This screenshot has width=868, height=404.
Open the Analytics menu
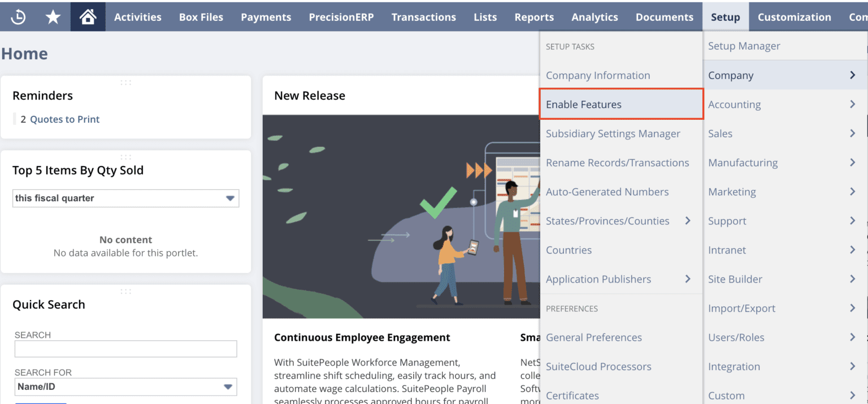point(594,17)
